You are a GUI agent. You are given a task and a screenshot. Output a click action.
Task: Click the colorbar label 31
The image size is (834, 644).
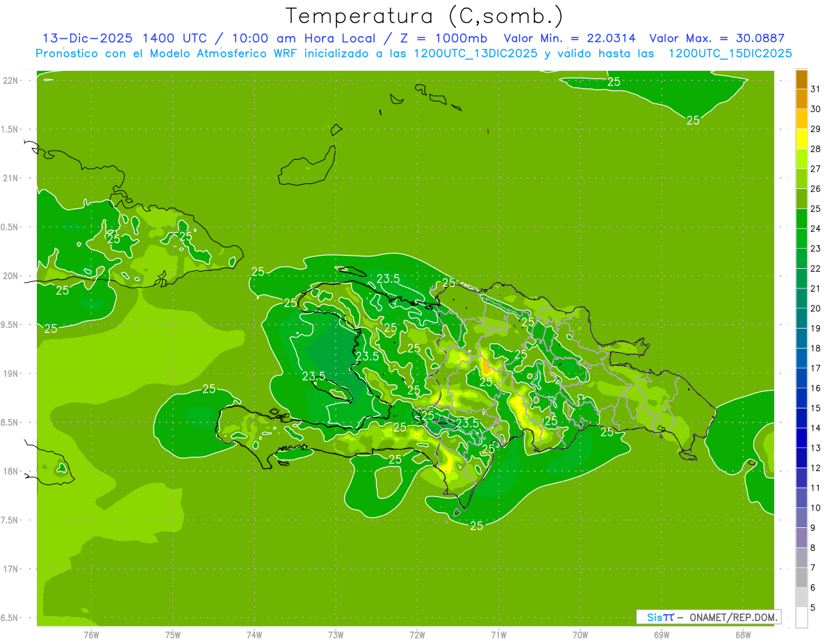click(x=816, y=89)
